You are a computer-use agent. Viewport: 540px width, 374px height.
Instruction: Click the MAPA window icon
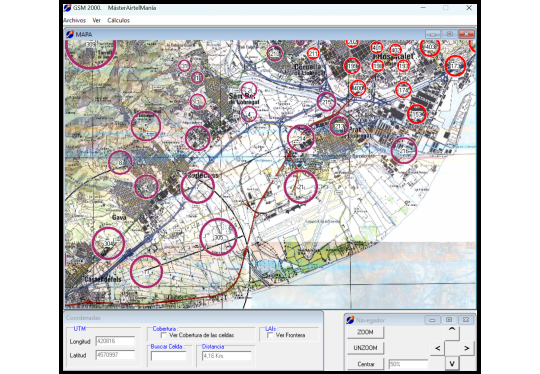click(70, 34)
